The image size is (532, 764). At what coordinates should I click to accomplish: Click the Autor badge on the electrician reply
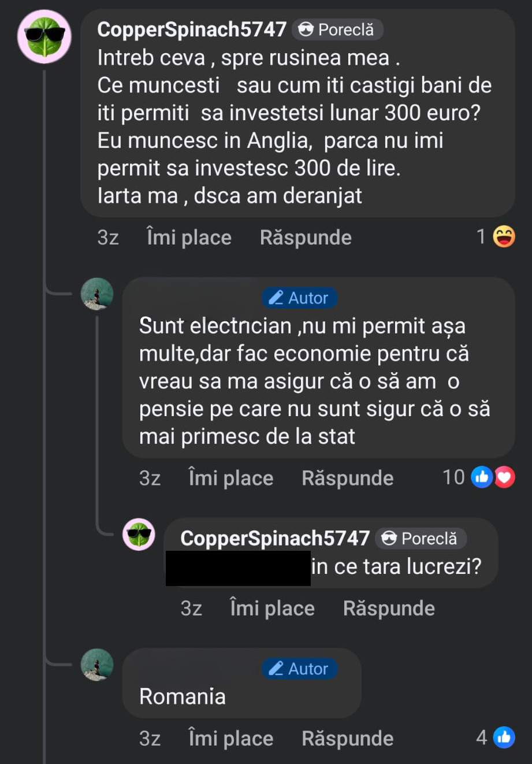(299, 298)
